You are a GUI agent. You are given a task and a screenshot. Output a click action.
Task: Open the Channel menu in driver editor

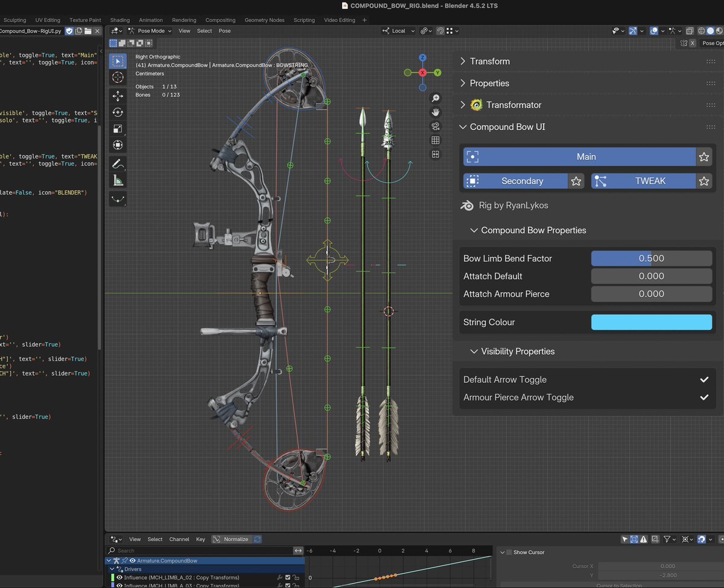(179, 539)
